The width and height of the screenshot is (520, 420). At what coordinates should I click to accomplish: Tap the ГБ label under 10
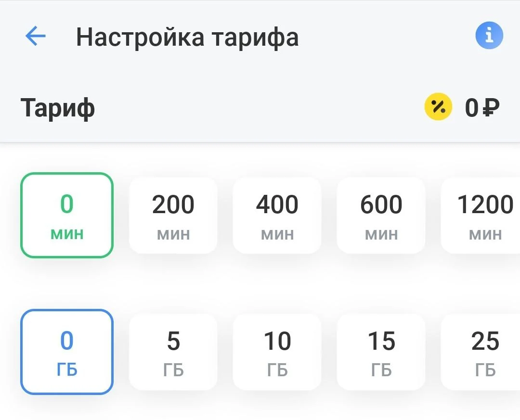(x=277, y=370)
